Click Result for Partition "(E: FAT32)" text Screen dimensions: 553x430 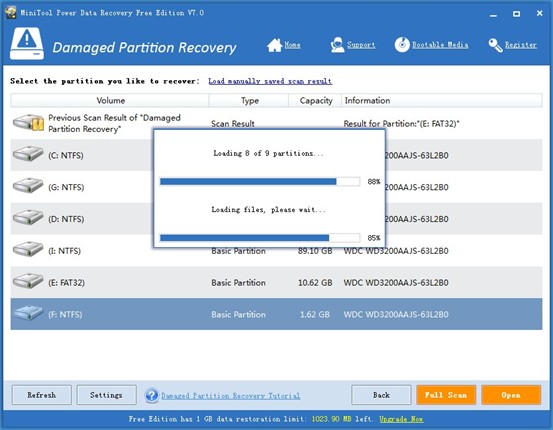tap(401, 123)
